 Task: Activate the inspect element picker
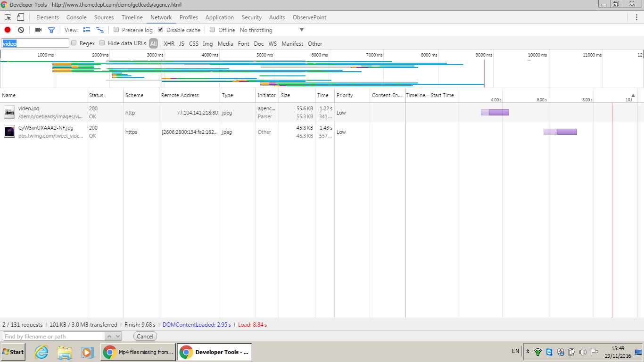point(8,17)
